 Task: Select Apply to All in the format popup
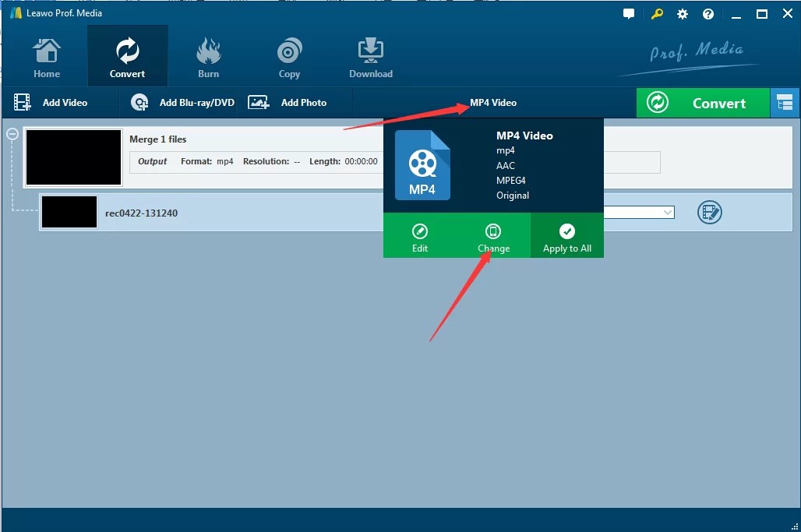(566, 236)
